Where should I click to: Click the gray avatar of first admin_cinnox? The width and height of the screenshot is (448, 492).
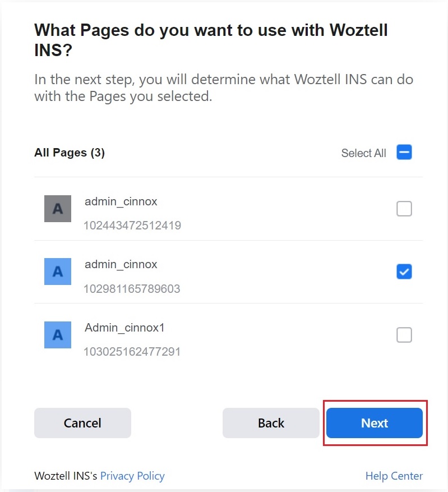(x=58, y=209)
